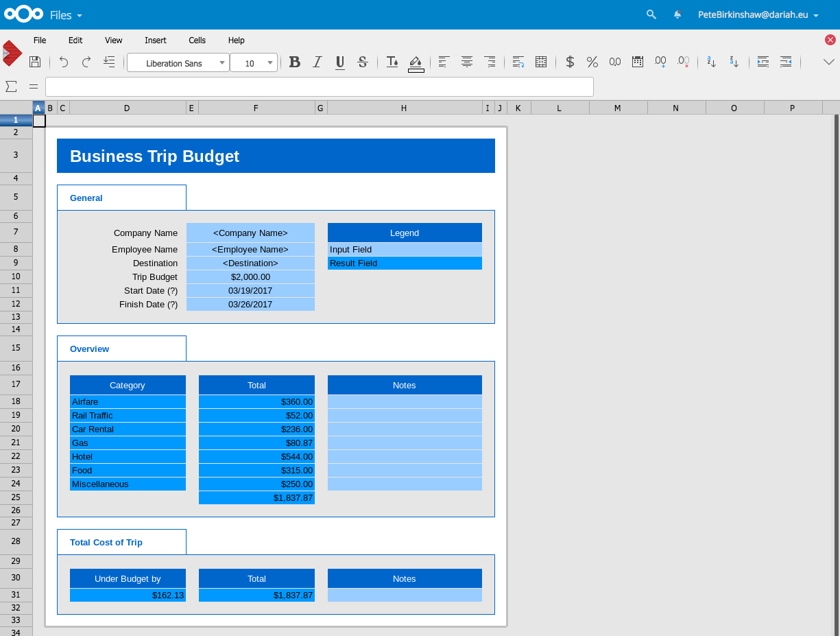Expand the toolbar overflow chevron

pyautogui.click(x=829, y=62)
